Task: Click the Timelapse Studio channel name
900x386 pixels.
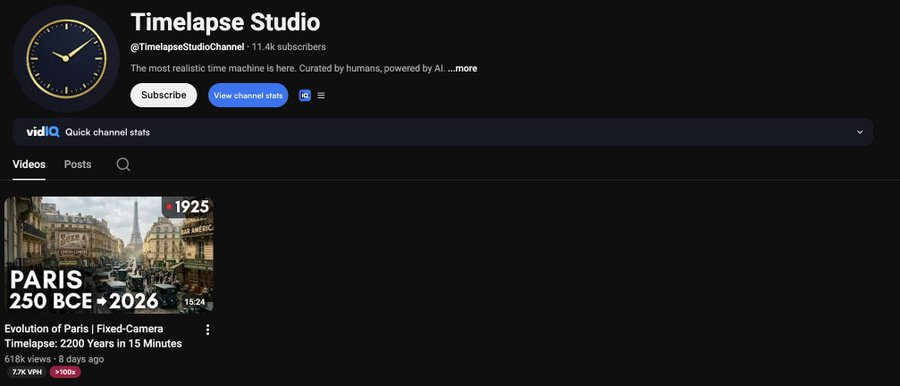Action: pyautogui.click(x=225, y=22)
